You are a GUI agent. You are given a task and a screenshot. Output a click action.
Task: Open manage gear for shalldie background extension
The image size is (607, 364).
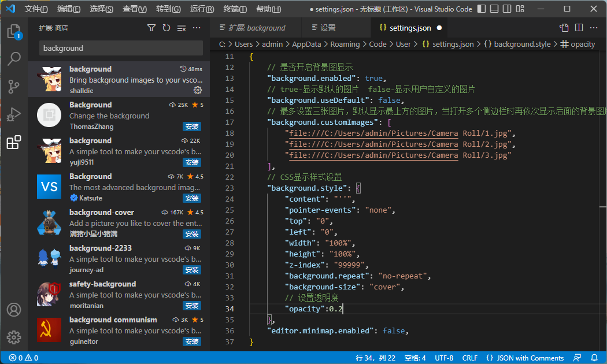pyautogui.click(x=198, y=90)
